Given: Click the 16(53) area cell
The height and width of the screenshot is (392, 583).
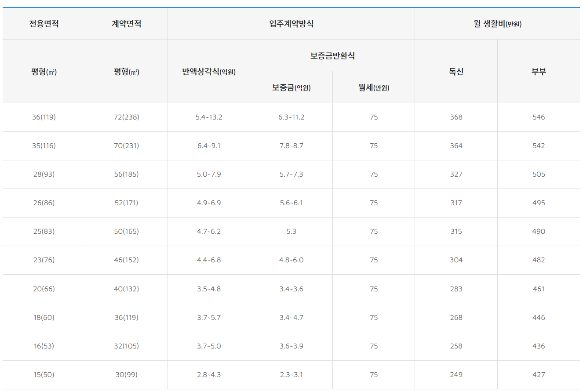Looking at the screenshot, I should (x=44, y=346).
